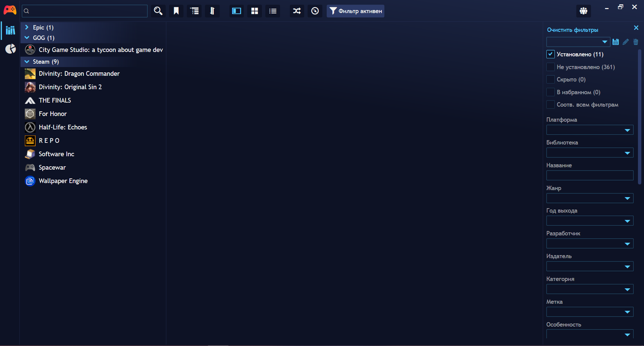The image size is (644, 346).
Task: Switch to details view mode icon
Action: (x=236, y=11)
